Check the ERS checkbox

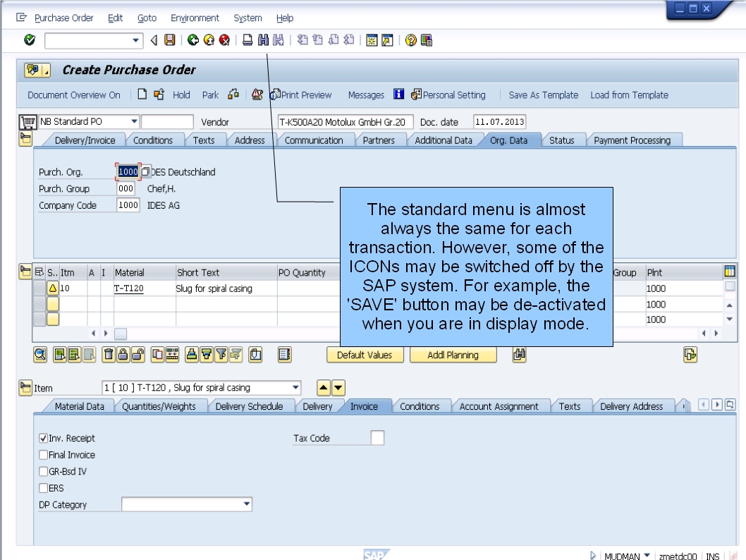43,488
